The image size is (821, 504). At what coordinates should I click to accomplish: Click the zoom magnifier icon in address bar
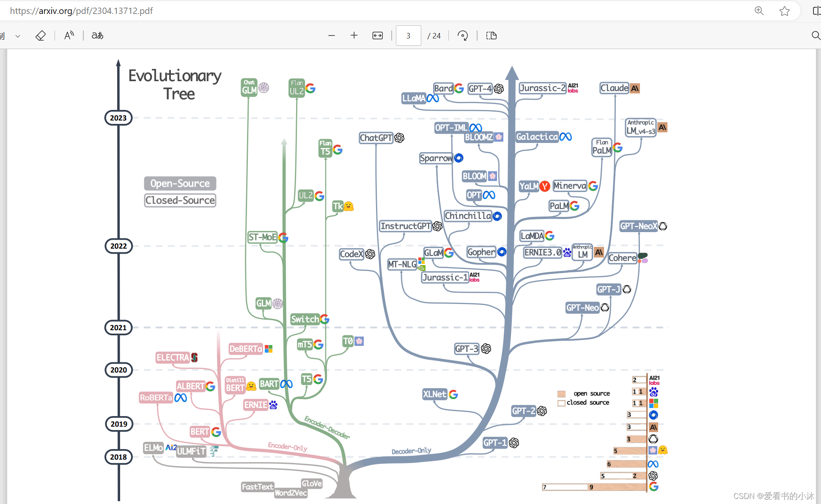759,11
